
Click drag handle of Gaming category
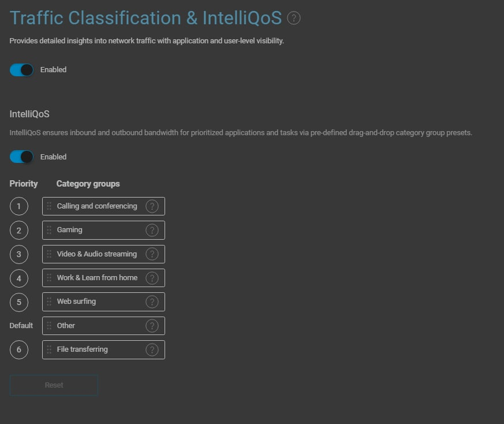[x=49, y=230]
